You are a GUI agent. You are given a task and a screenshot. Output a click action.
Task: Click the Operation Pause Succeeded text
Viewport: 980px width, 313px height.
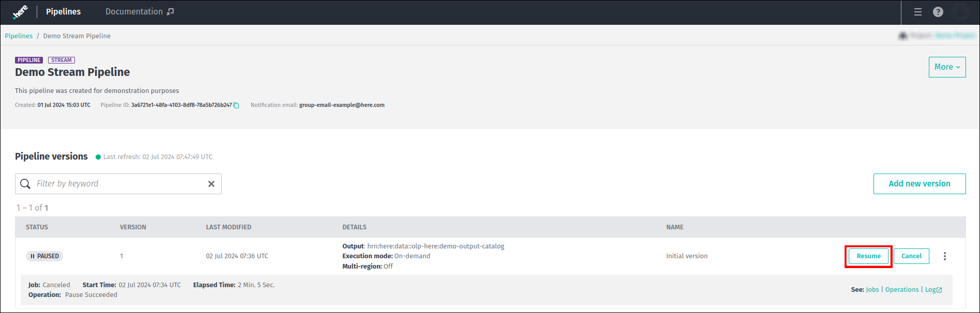pos(73,295)
